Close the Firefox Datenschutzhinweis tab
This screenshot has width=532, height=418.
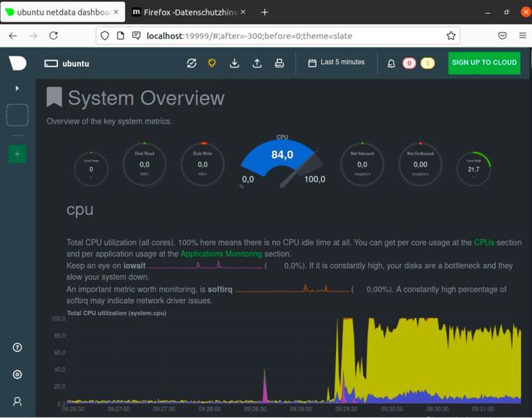click(x=243, y=12)
